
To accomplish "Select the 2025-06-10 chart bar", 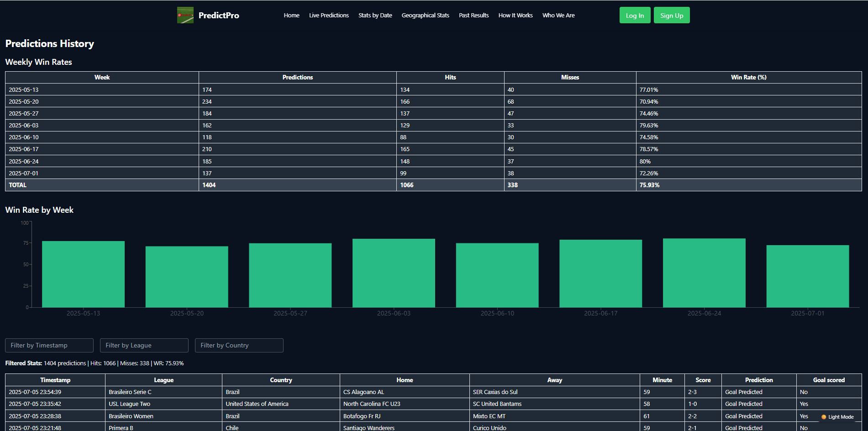I will [x=497, y=275].
